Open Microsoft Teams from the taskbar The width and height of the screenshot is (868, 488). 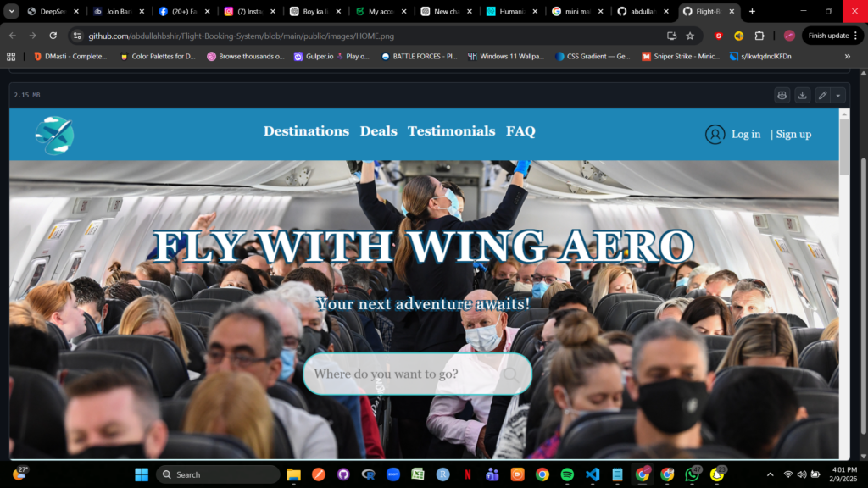492,474
